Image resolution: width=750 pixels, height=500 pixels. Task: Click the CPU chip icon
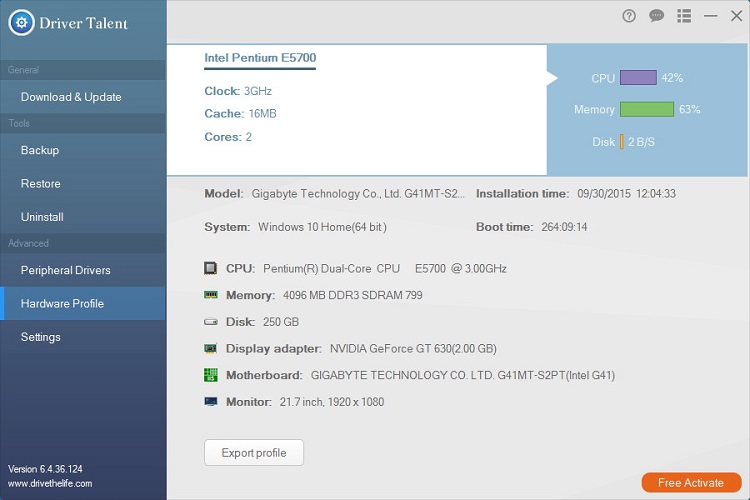pos(210,268)
